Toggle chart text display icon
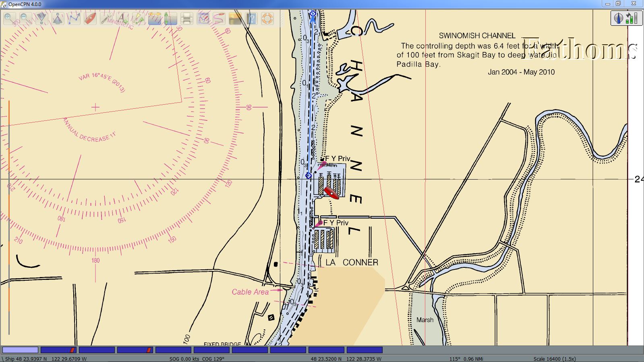644x362 pixels. pos(122,19)
